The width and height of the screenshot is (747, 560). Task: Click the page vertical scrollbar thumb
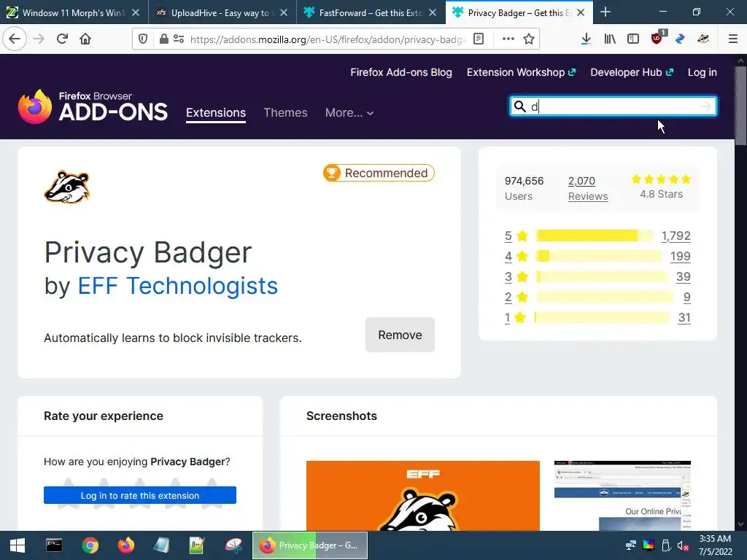tap(740, 106)
